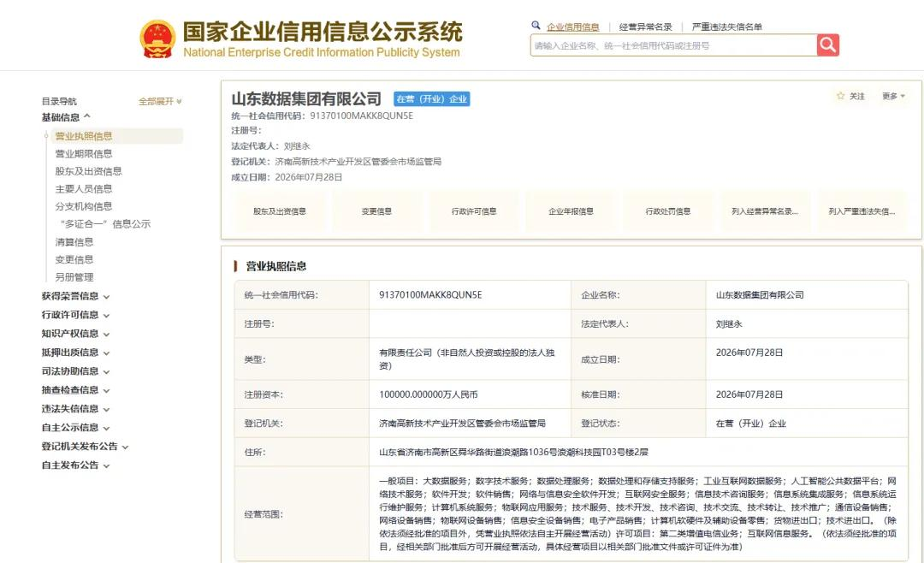Collapse the 基础信息 section
The height and width of the screenshot is (563, 924).
65,117
